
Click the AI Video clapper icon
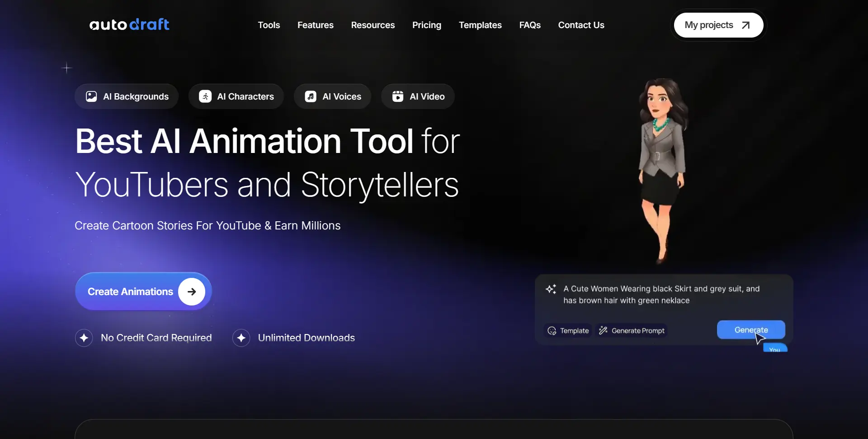coord(398,96)
